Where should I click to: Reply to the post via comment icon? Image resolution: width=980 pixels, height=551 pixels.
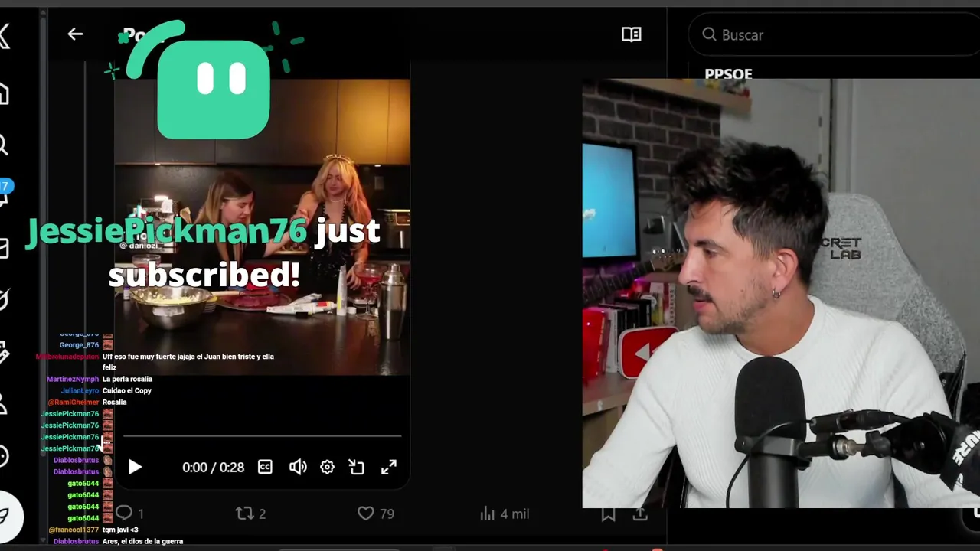tap(124, 514)
